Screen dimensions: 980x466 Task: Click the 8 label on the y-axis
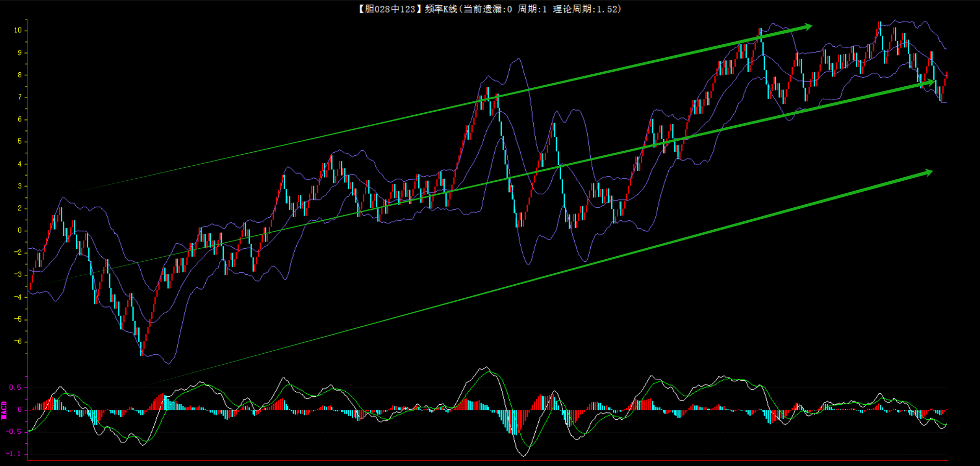[20, 75]
